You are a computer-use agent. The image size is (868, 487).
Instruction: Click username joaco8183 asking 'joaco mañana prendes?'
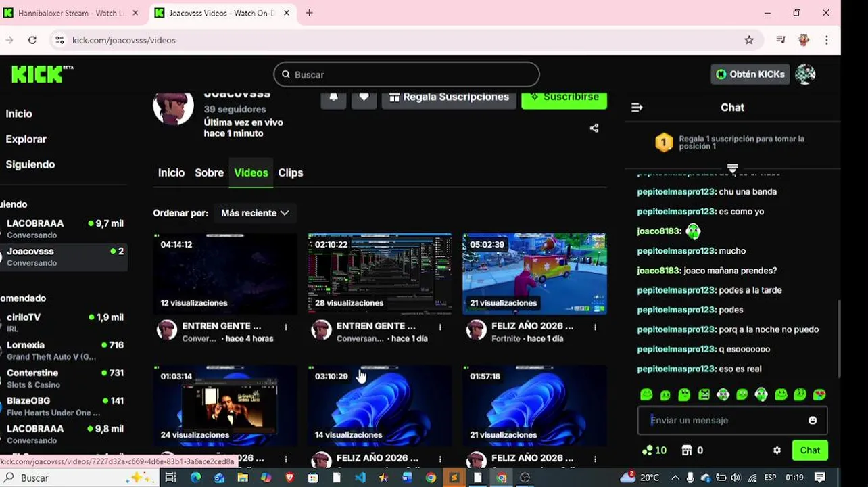click(658, 271)
